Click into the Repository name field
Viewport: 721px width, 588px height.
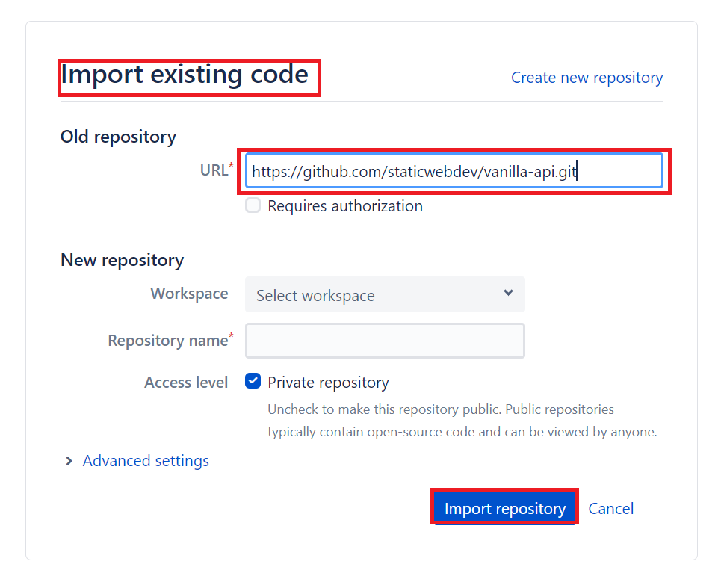coord(385,341)
